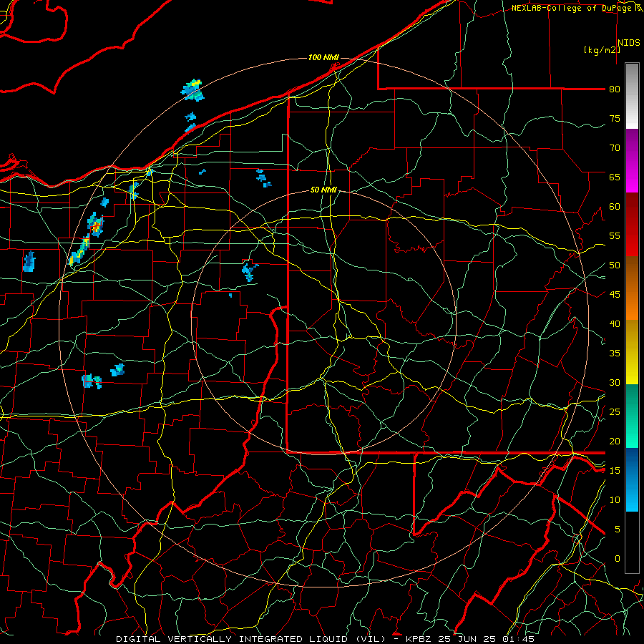Click the 80 value on the scale
This screenshot has height=644, width=644.
pyautogui.click(x=615, y=89)
